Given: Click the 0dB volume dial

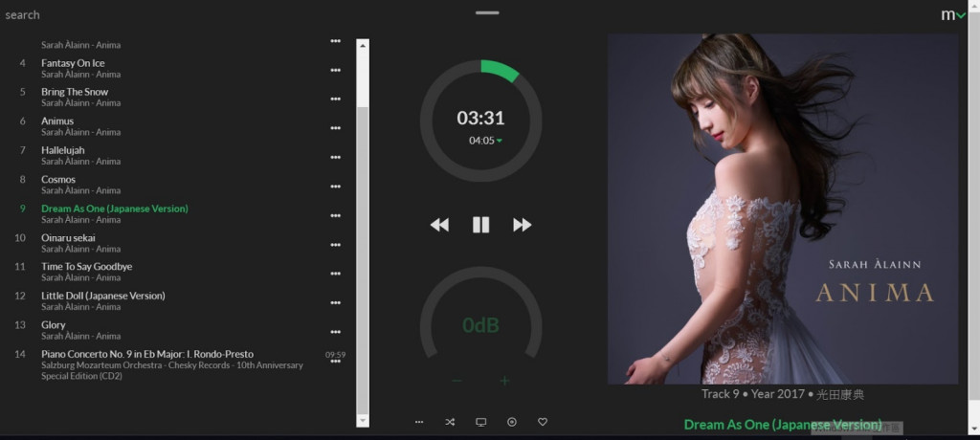Looking at the screenshot, I should 480,325.
